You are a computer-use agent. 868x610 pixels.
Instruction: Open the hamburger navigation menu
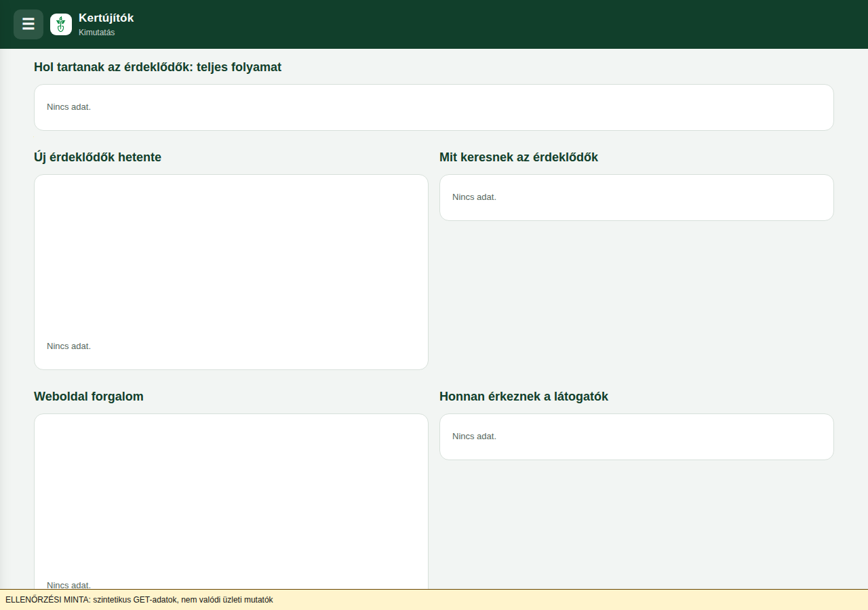pyautogui.click(x=28, y=24)
